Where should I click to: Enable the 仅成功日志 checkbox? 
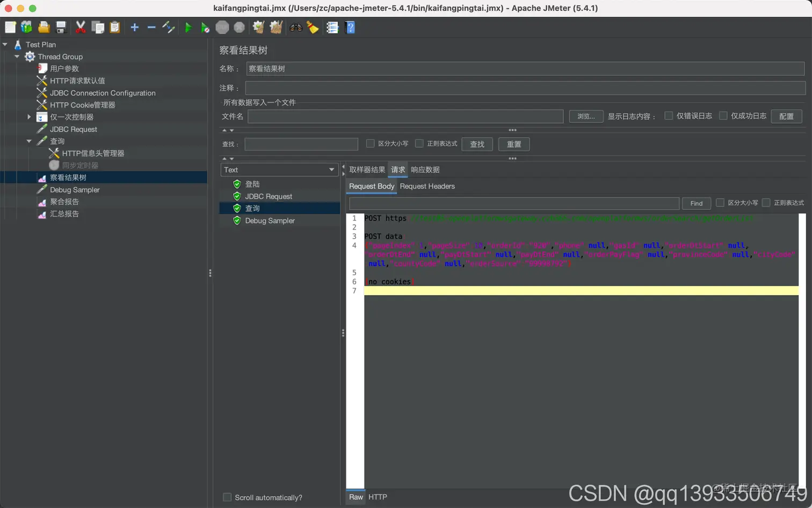point(723,116)
